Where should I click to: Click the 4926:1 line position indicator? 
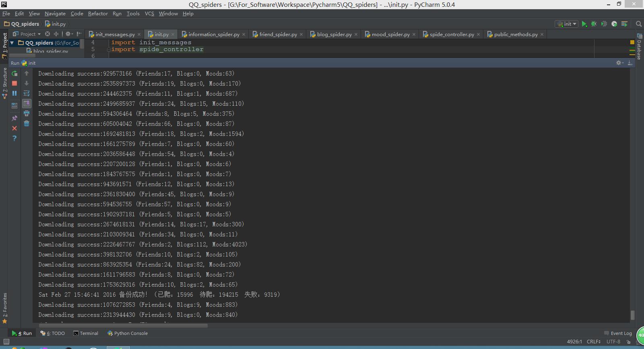pos(574,342)
